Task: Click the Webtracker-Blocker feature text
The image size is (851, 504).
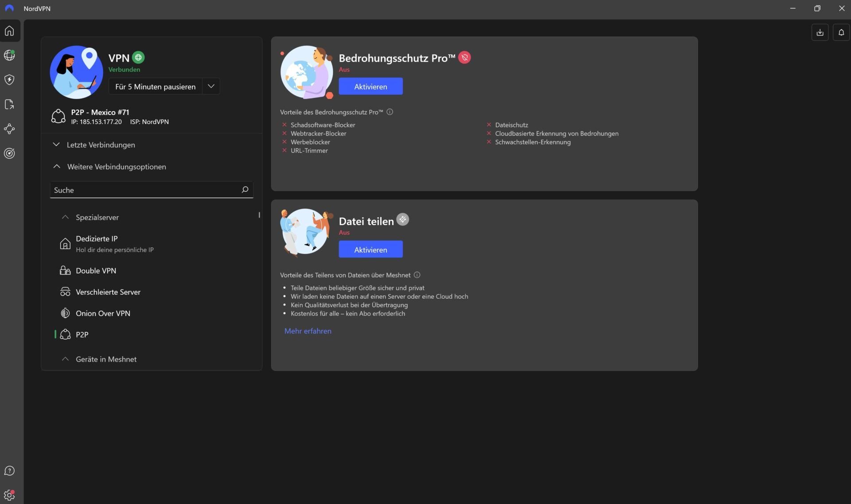Action: click(x=318, y=133)
